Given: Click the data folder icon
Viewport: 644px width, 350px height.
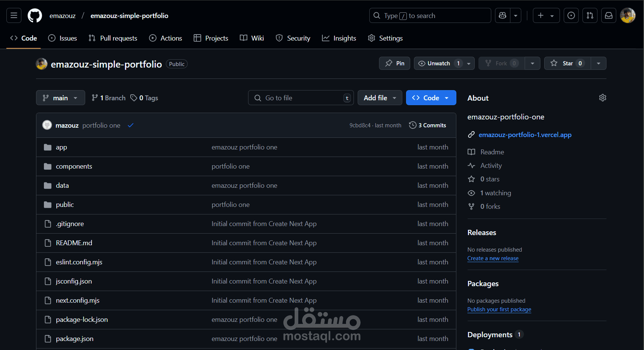Looking at the screenshot, I should (x=48, y=186).
